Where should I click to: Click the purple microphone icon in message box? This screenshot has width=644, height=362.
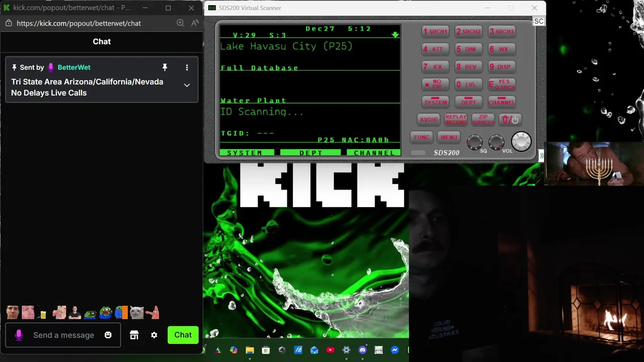tap(19, 335)
